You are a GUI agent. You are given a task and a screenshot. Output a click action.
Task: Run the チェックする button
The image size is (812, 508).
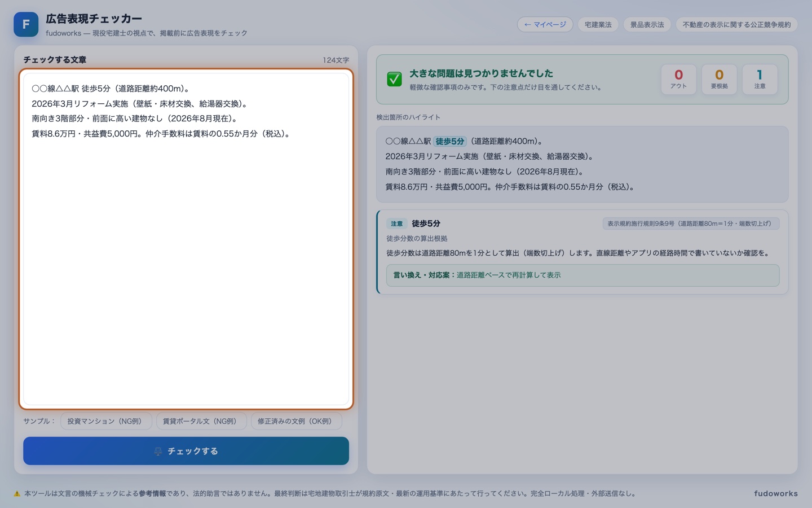(x=186, y=451)
